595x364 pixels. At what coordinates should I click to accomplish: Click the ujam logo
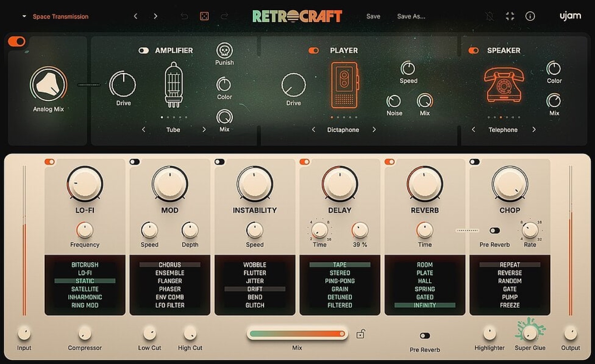pos(570,16)
